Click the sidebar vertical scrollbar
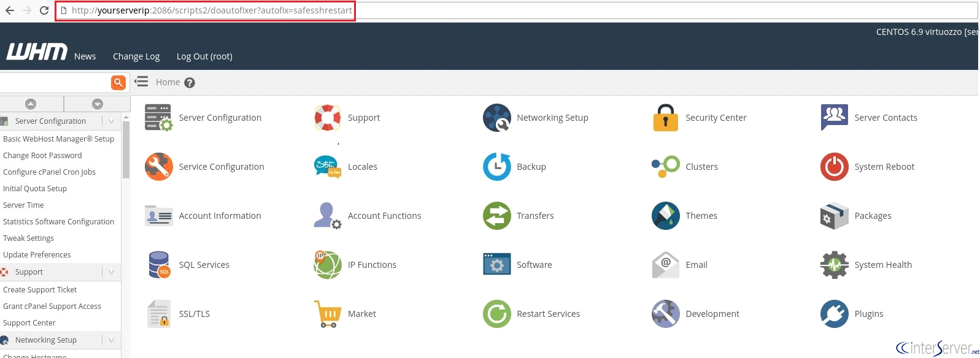Image resolution: width=980 pixels, height=358 pixels. 126,149
